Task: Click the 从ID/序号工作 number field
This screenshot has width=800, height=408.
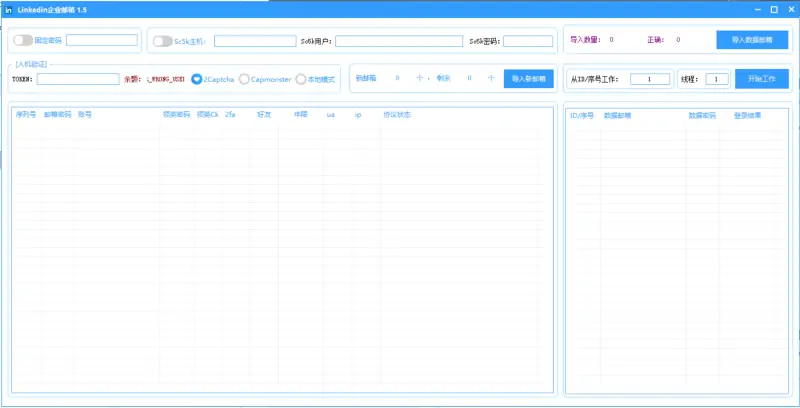Action: pos(650,79)
